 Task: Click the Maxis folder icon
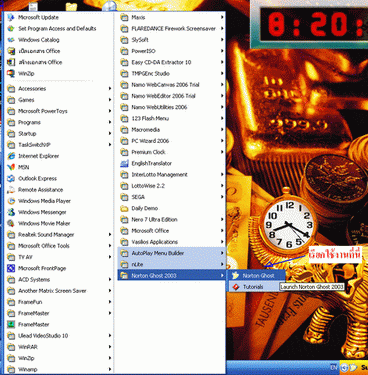pyautogui.click(x=124, y=17)
